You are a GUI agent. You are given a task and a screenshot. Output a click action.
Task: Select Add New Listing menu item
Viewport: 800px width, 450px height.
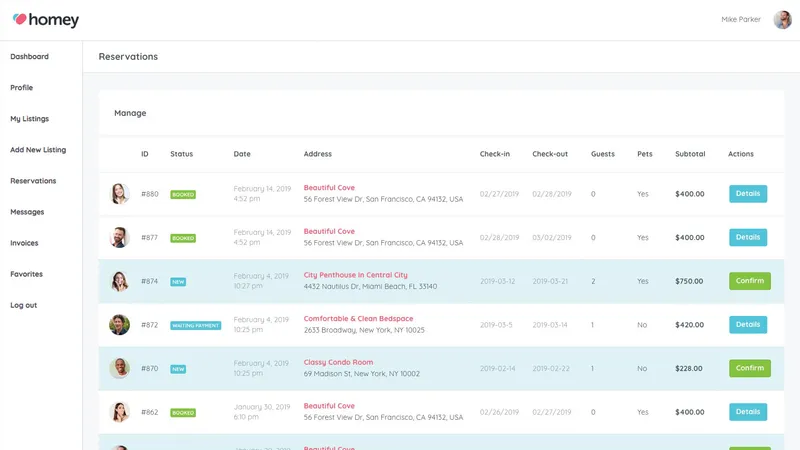click(38, 150)
